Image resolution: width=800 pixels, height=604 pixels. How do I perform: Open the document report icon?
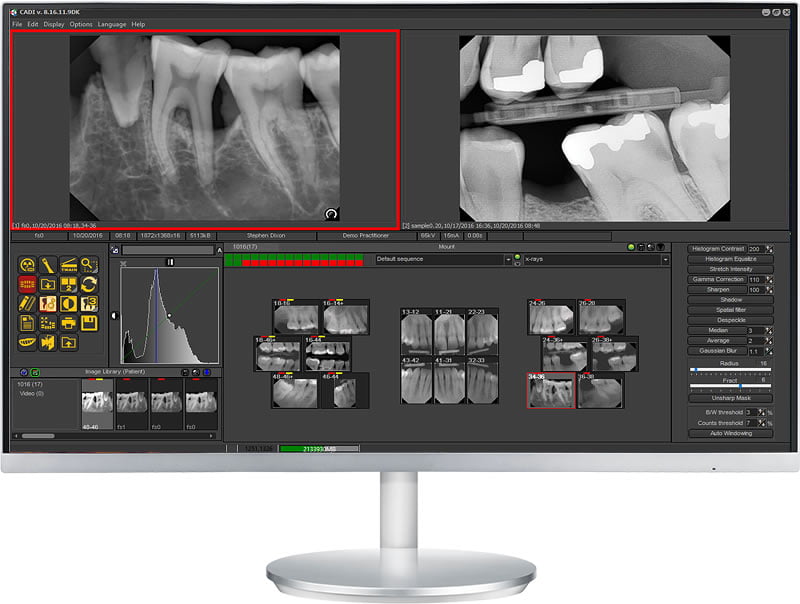pyautogui.click(x=27, y=323)
